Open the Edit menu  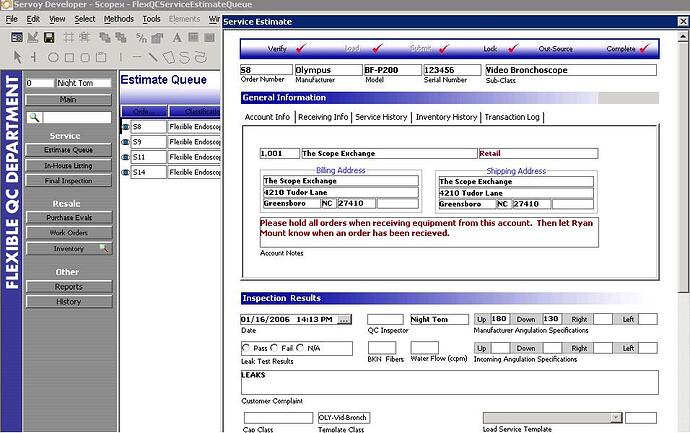click(x=33, y=19)
